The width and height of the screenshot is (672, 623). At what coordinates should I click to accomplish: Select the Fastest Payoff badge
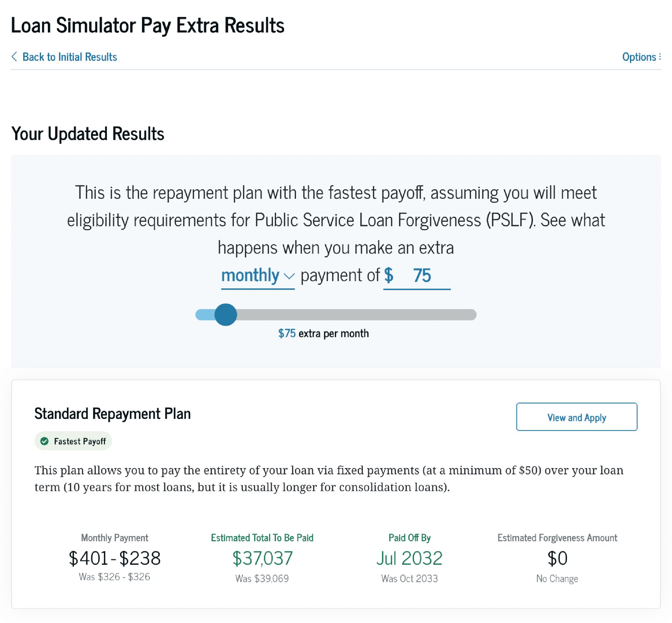(73, 441)
